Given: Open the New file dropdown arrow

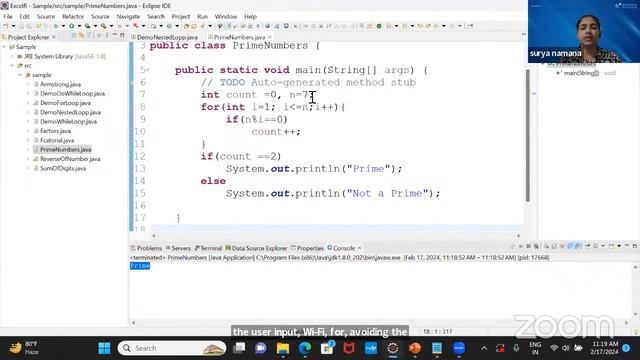Looking at the screenshot, I should click(13, 26).
